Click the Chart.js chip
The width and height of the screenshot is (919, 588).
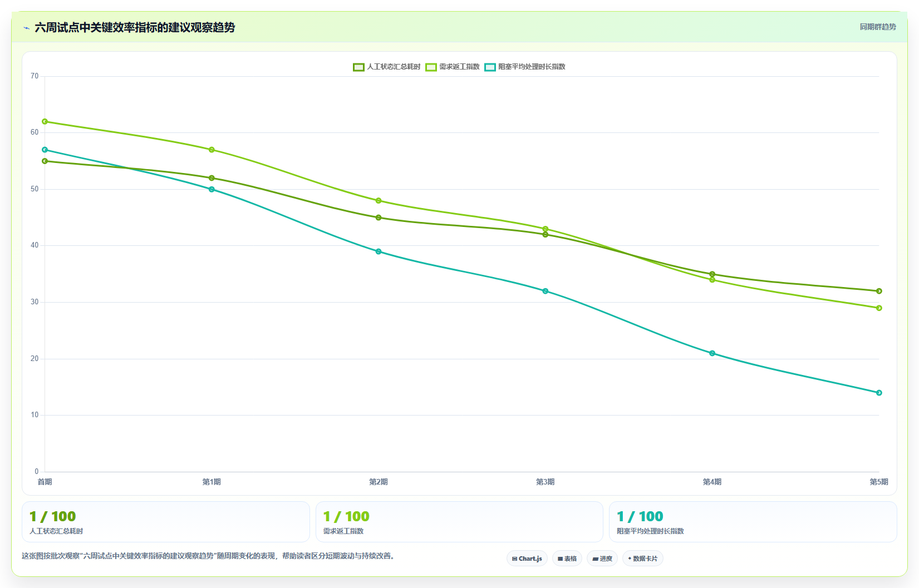pos(527,559)
